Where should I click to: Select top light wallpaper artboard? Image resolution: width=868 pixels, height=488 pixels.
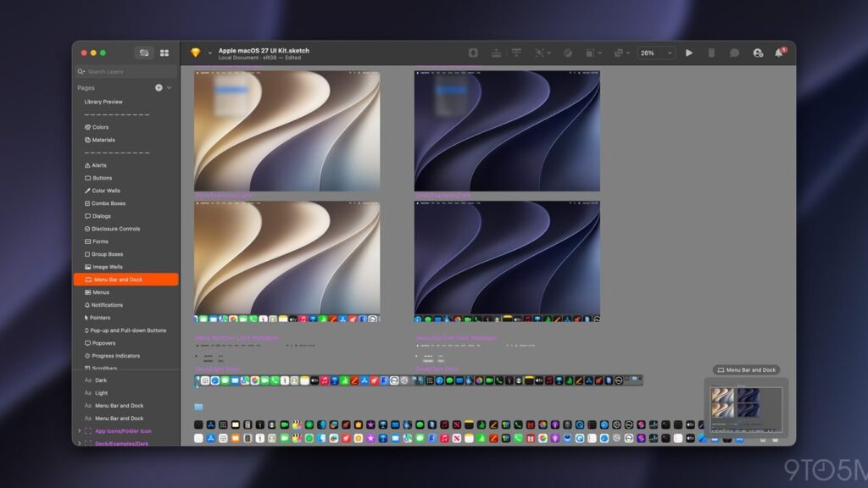pyautogui.click(x=287, y=131)
